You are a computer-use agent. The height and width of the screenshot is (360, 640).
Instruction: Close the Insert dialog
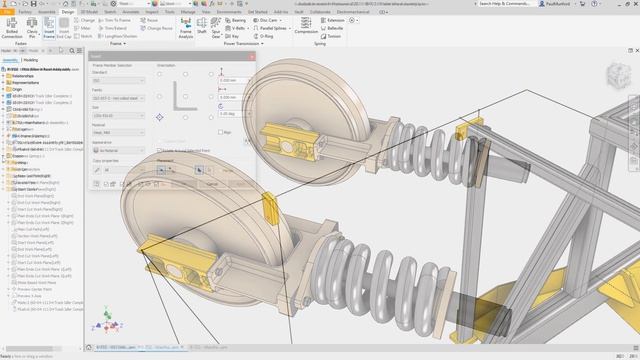tap(252, 56)
